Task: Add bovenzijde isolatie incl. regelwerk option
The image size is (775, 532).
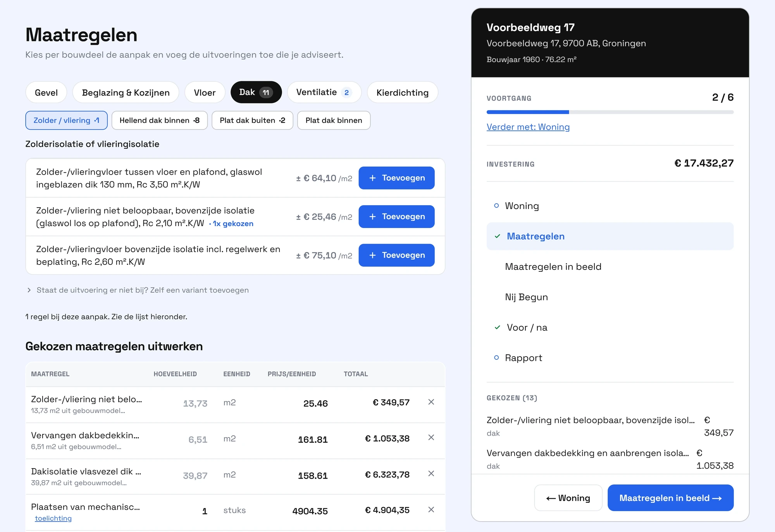Action: (x=396, y=255)
